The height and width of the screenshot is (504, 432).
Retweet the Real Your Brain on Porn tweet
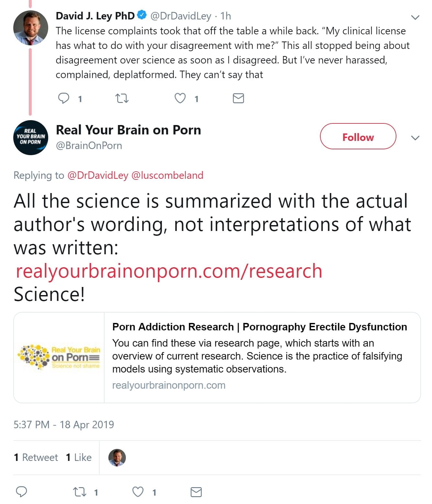coord(80,492)
